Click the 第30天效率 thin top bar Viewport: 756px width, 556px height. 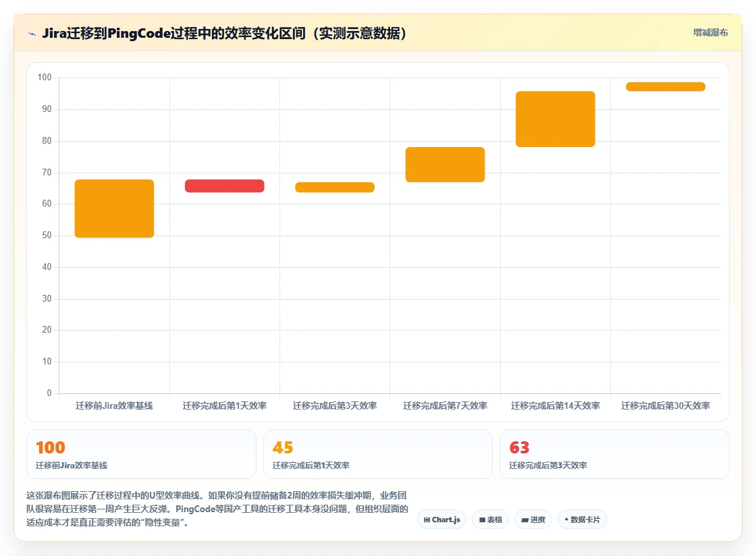[x=666, y=87]
